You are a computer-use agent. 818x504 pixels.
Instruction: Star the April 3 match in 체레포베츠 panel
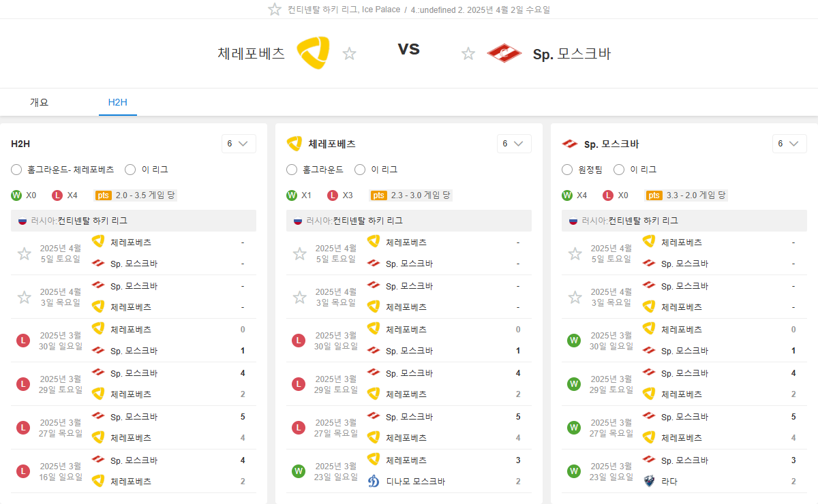pos(300,297)
